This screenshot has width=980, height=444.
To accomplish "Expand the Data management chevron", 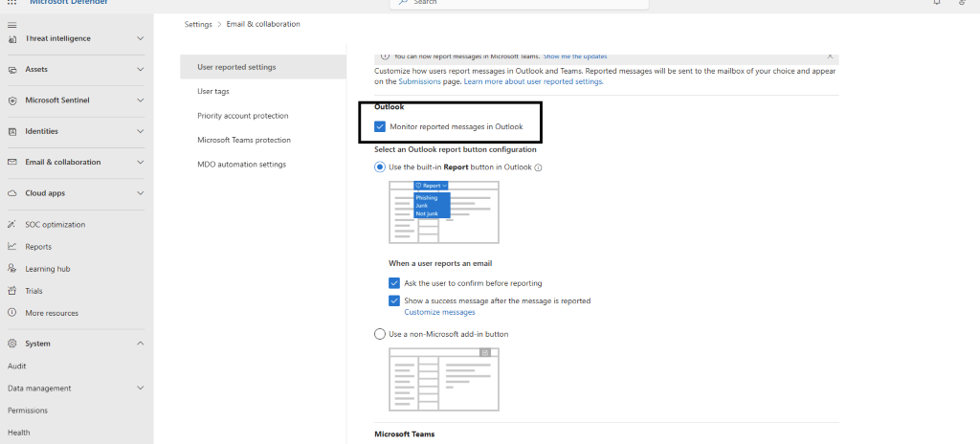I will [140, 388].
